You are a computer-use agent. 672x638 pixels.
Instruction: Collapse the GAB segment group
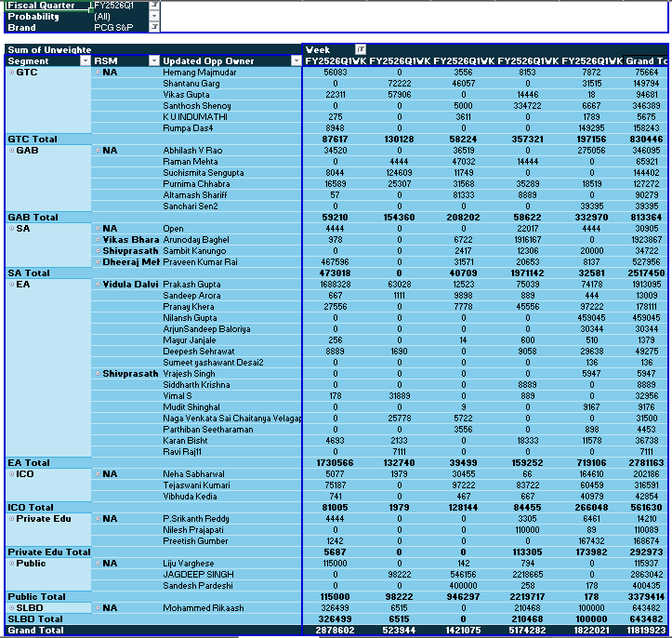(x=11, y=150)
